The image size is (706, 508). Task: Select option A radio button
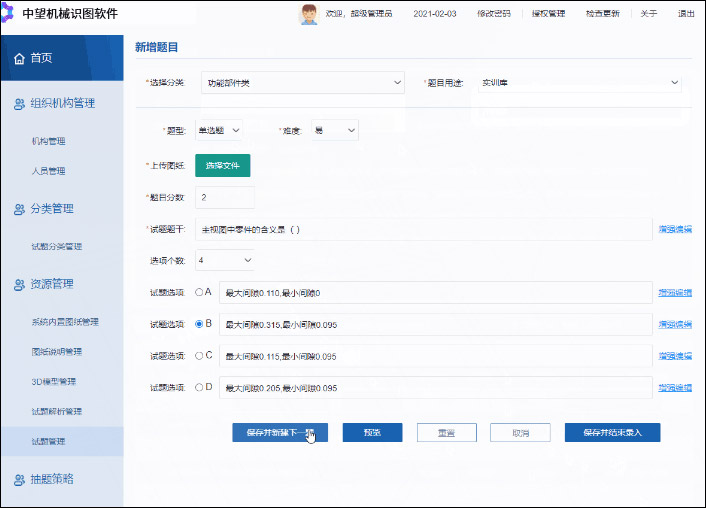tap(199, 292)
